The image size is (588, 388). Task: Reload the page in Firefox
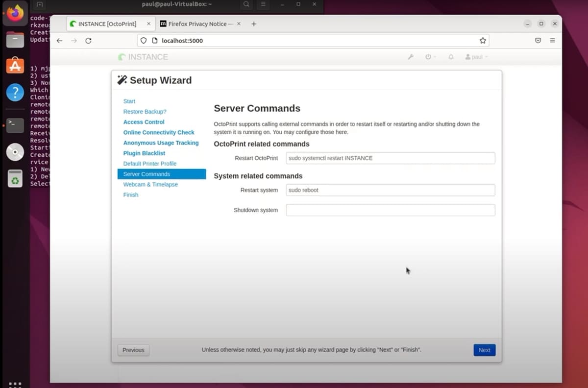point(88,41)
